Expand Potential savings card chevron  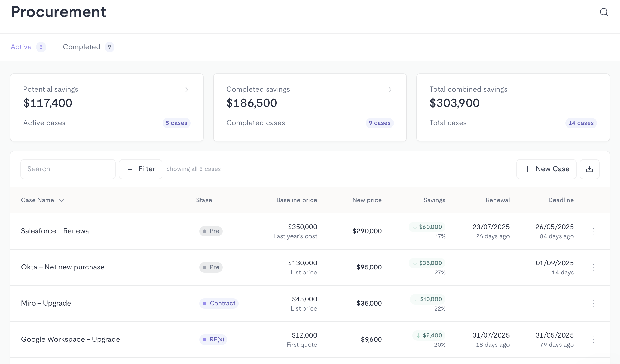pos(186,90)
